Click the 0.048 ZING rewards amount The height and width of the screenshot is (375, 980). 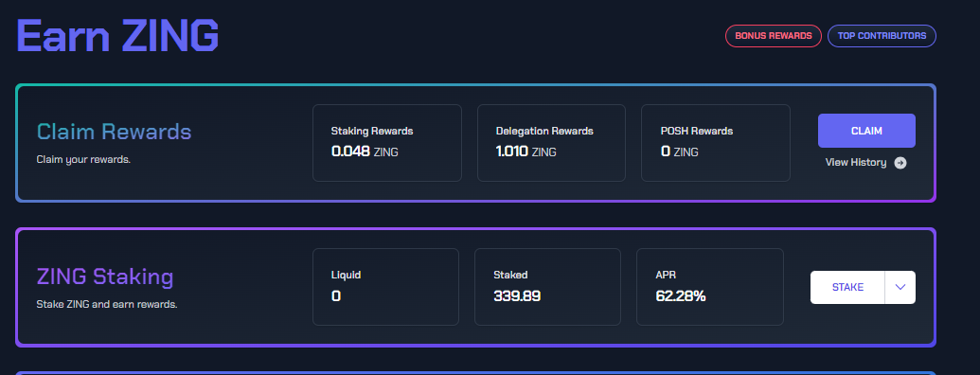point(365,152)
